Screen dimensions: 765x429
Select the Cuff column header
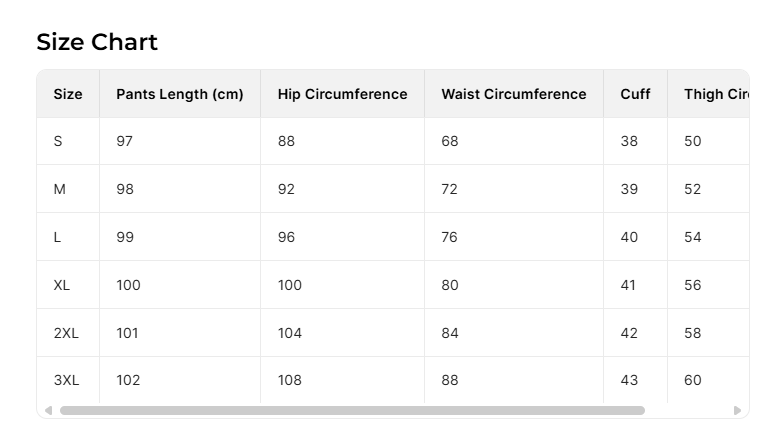tap(635, 94)
